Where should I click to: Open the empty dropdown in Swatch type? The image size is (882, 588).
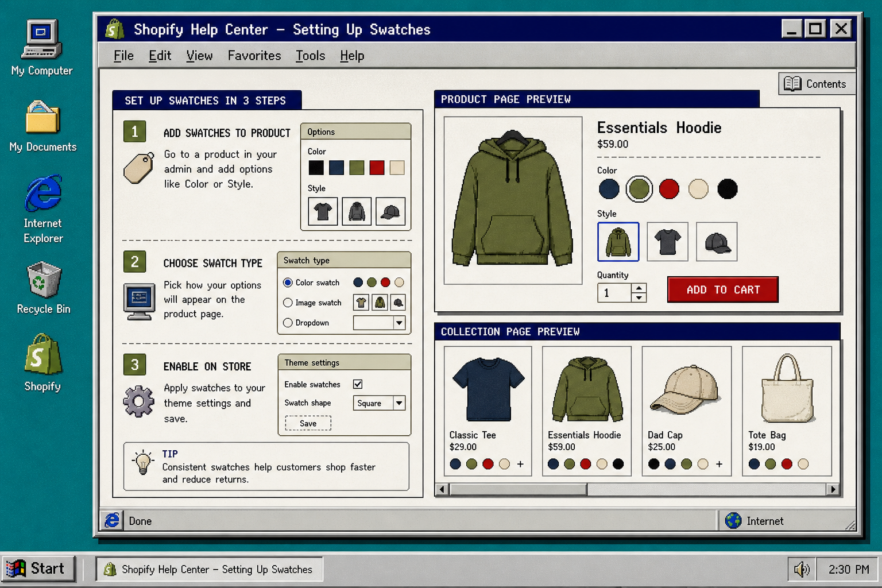coord(380,323)
